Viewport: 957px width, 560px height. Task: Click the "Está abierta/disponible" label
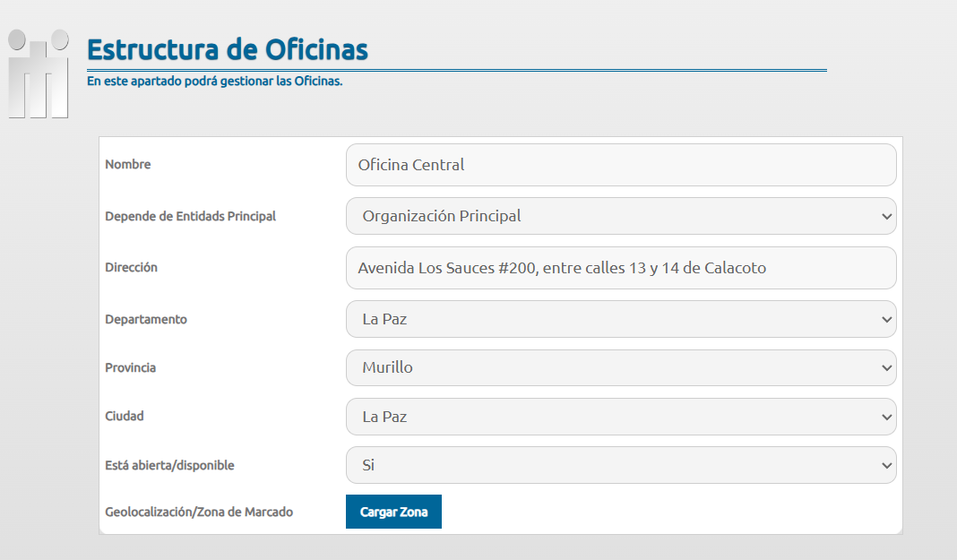coord(169,465)
